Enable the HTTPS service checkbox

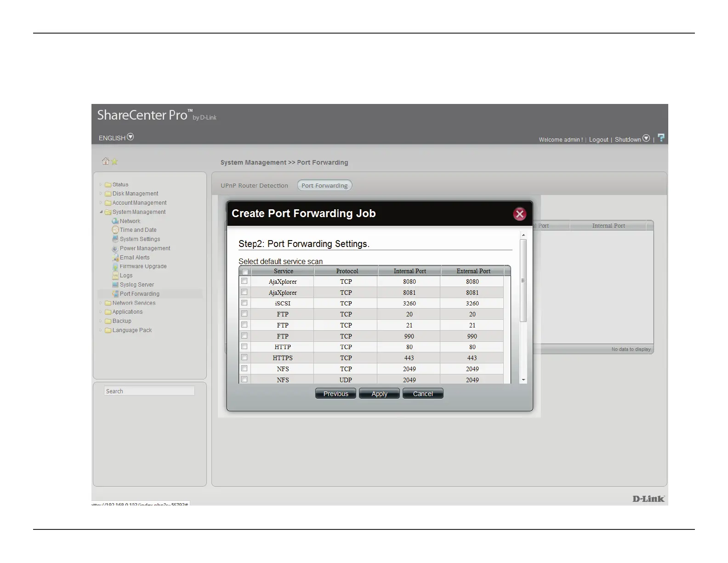pyautogui.click(x=245, y=357)
